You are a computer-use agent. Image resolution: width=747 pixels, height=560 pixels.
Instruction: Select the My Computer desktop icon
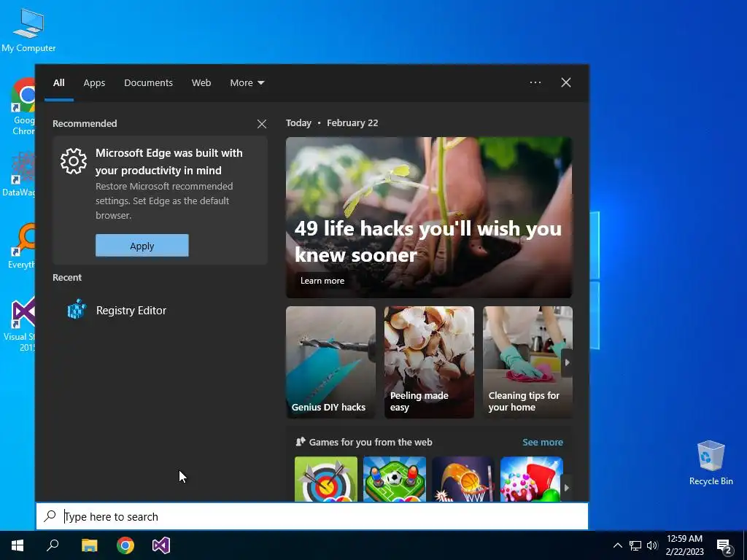pyautogui.click(x=28, y=31)
